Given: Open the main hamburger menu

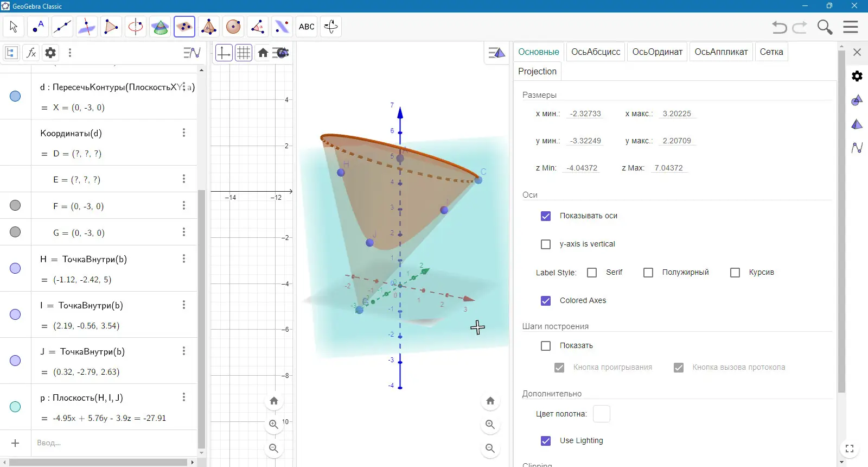Looking at the screenshot, I should pos(851,27).
